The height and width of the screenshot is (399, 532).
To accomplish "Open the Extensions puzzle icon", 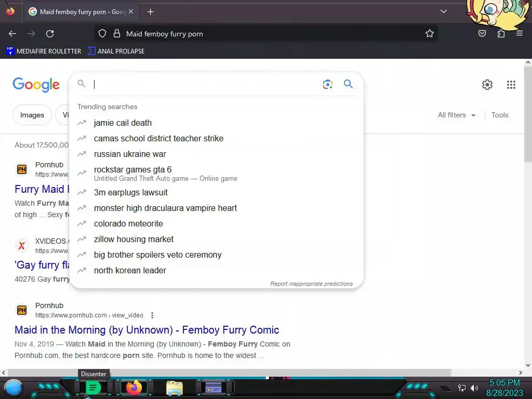I will pos(501,34).
